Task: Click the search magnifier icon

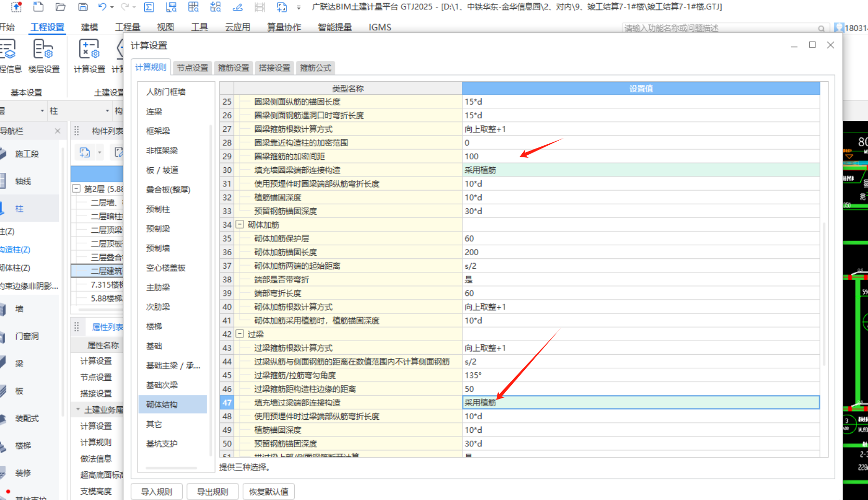Action: pyautogui.click(x=821, y=29)
